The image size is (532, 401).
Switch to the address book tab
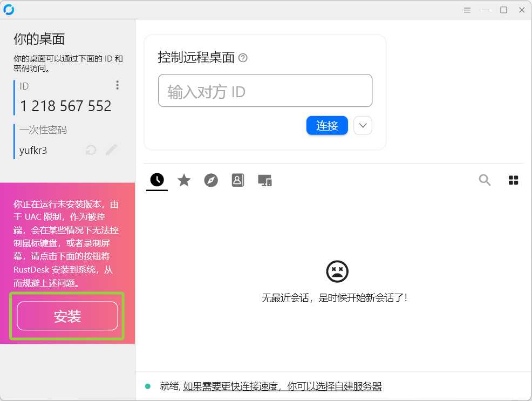coord(238,180)
